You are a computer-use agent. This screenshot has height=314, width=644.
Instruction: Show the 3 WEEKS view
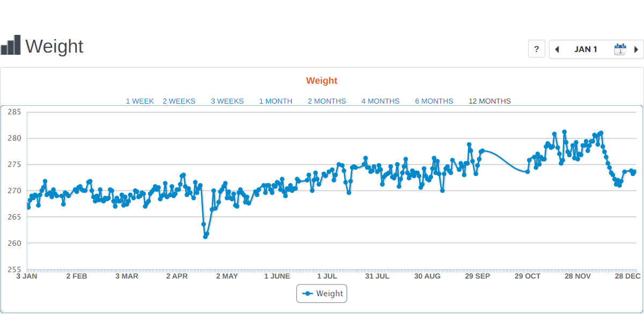pyautogui.click(x=227, y=101)
